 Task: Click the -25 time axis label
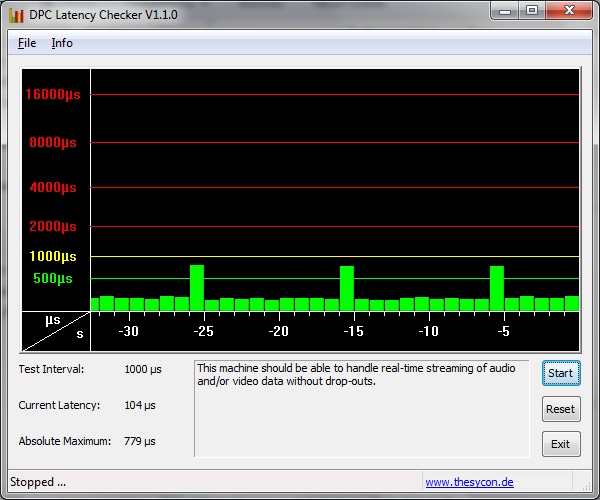point(204,331)
